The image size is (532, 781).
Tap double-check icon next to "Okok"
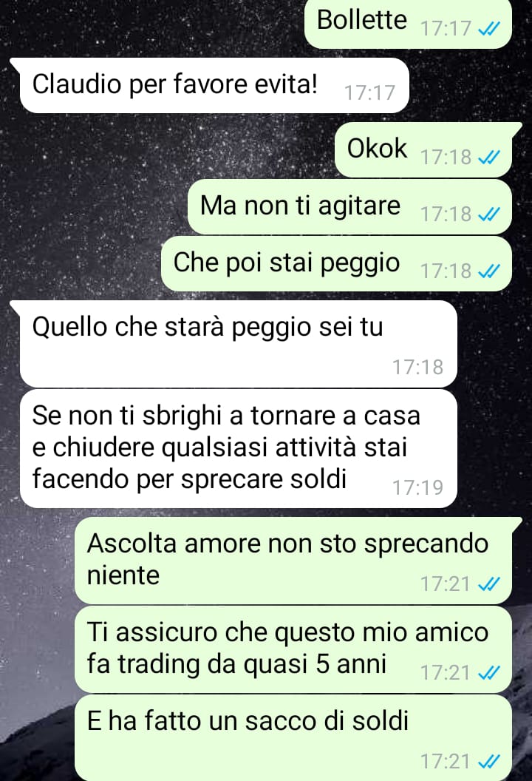(x=488, y=158)
